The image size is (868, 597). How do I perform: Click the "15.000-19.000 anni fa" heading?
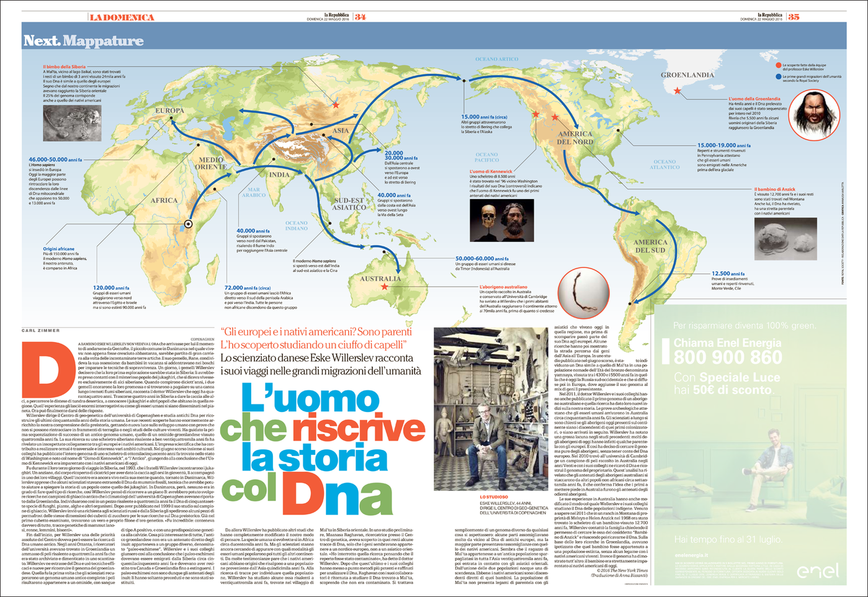click(x=724, y=145)
